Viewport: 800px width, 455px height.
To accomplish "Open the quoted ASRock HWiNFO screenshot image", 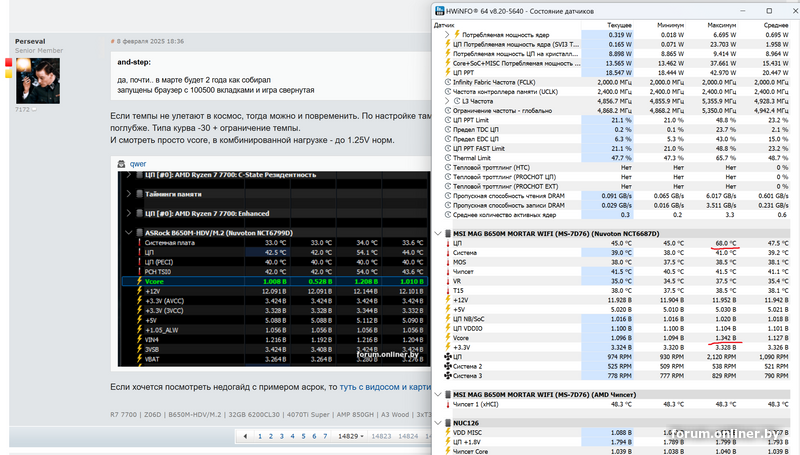I will tap(273, 269).
